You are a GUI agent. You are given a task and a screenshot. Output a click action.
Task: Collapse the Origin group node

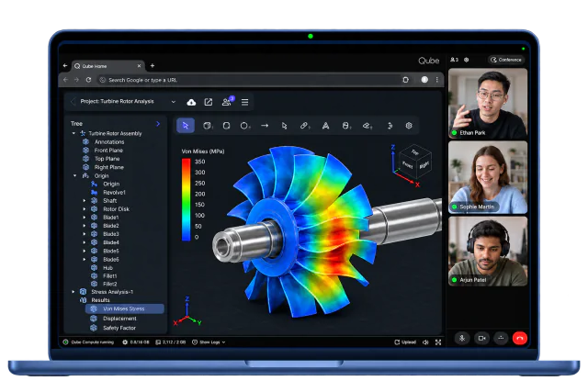[x=74, y=175]
